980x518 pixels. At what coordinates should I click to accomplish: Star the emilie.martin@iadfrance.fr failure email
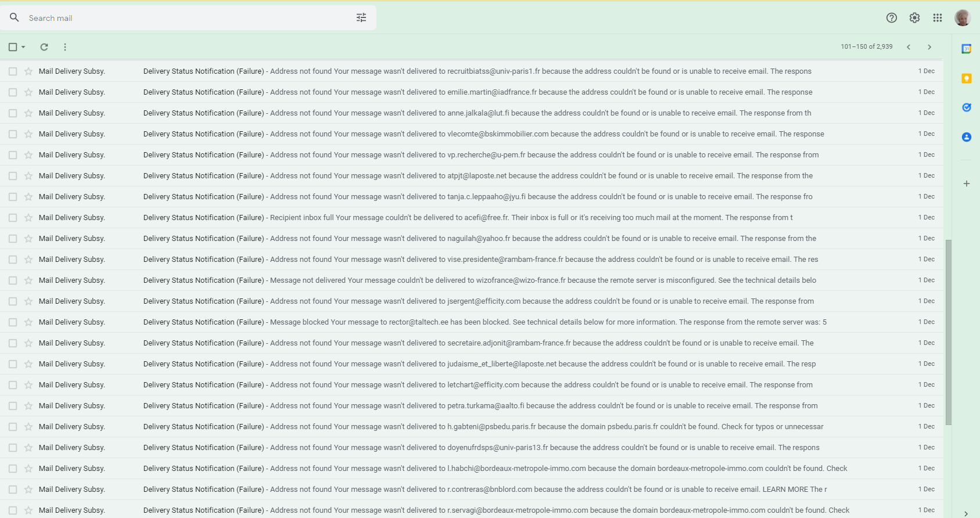28,92
